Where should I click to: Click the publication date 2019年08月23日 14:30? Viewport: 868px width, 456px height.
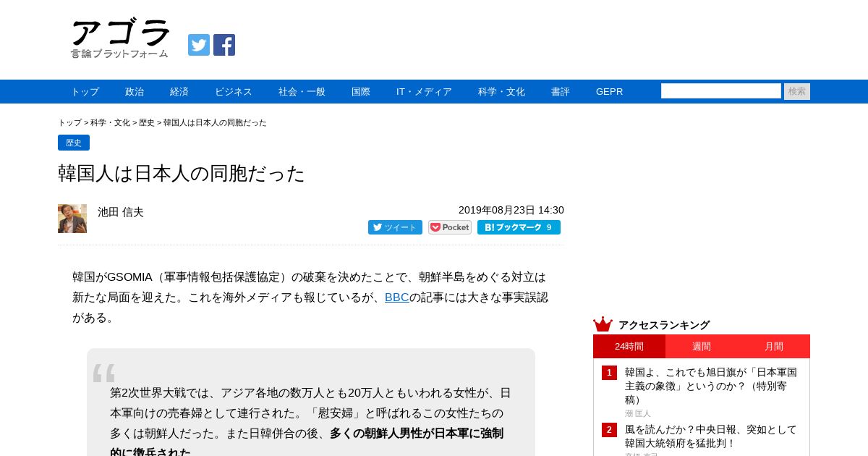511,210
